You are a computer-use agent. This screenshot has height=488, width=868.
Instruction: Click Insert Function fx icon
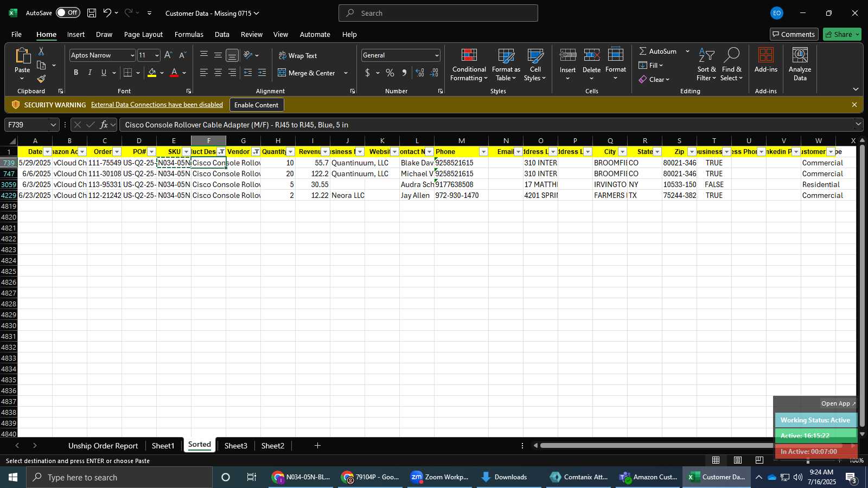[x=104, y=125]
